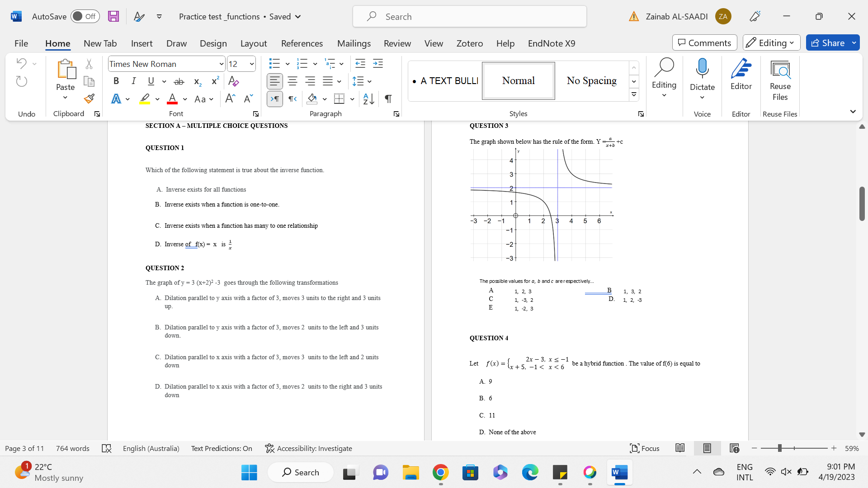Enable track changes in Review tab
868x488 pixels.
pyautogui.click(x=396, y=43)
